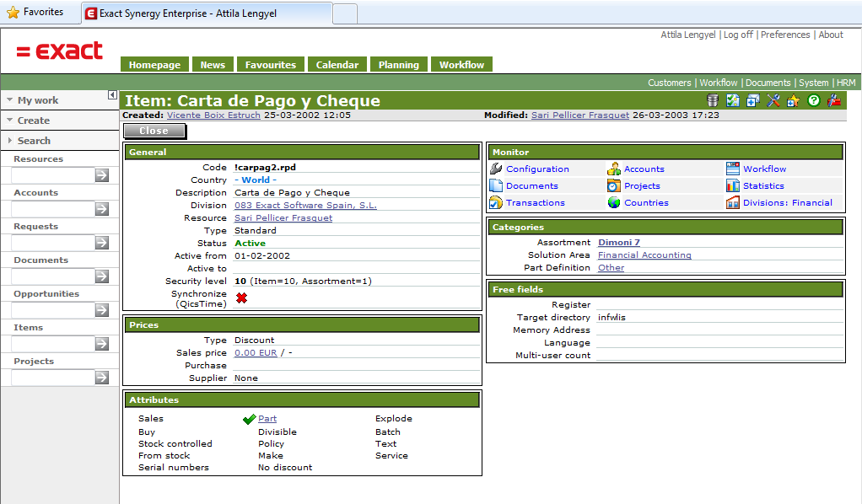Click the database cylinder icon in item header
The width and height of the screenshot is (862, 504).
click(713, 100)
